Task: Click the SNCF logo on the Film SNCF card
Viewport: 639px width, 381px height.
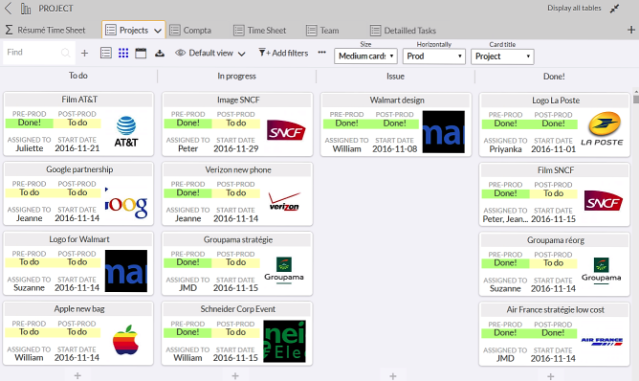Action: pyautogui.click(x=604, y=201)
